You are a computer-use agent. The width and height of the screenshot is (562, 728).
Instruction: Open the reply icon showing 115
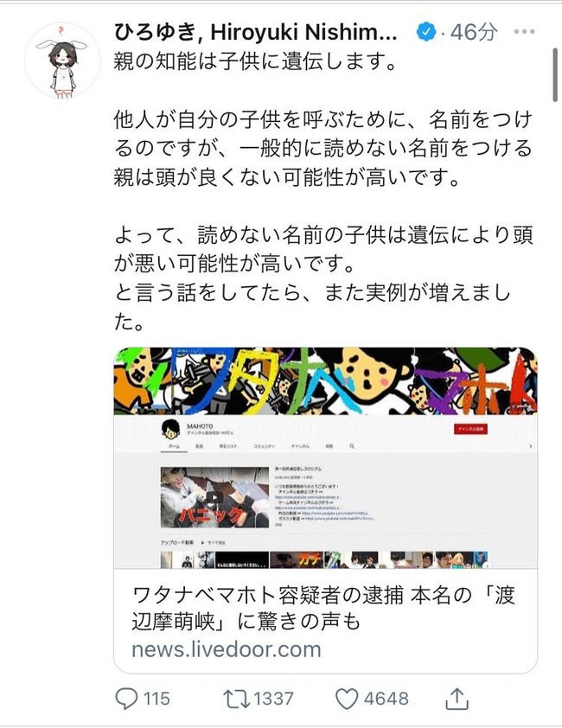[126, 699]
